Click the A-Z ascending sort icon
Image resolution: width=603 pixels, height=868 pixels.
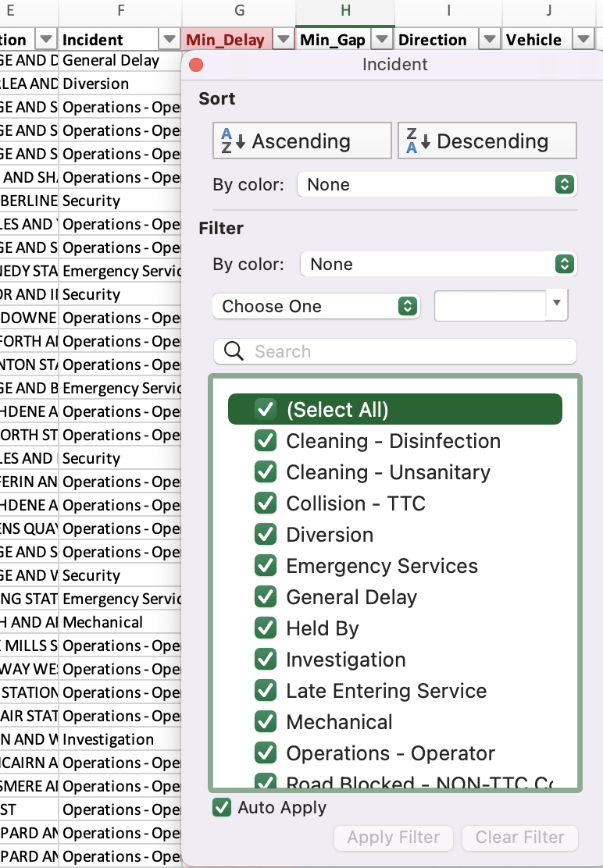point(235,141)
